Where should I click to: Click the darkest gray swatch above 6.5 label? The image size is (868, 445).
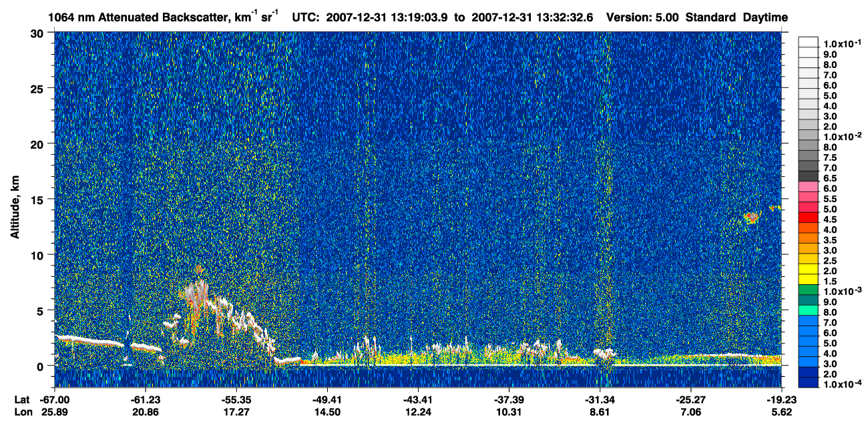click(x=808, y=177)
